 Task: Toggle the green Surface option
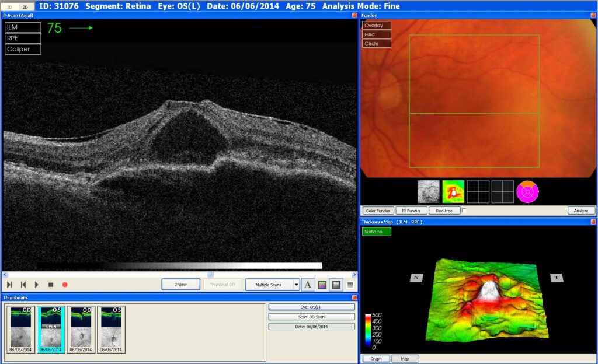click(377, 232)
